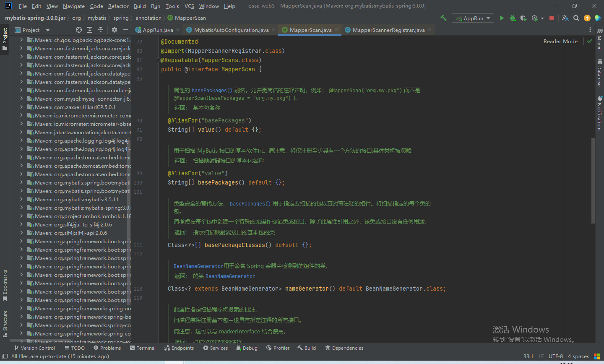Open the Refactor menu

point(118,6)
